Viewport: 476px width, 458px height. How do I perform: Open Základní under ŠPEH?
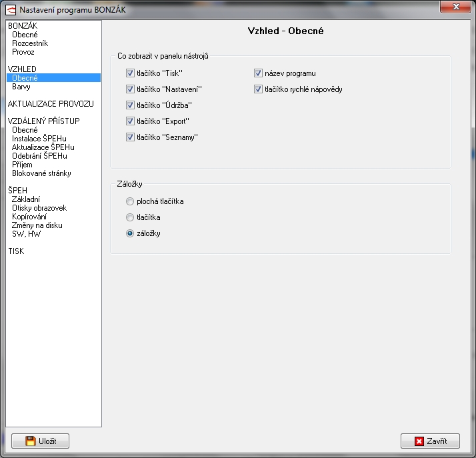(x=26, y=199)
